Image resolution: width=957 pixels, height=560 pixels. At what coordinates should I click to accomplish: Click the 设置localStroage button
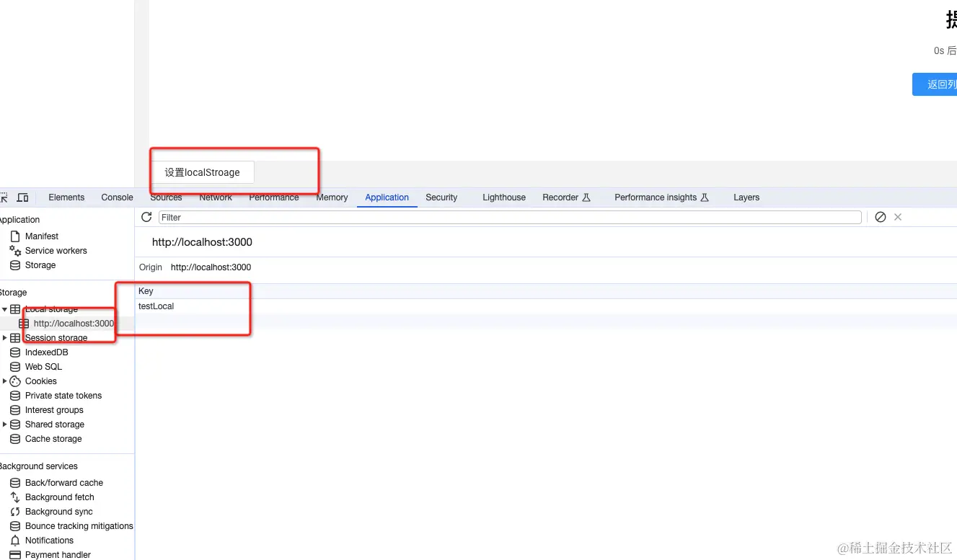(x=202, y=172)
